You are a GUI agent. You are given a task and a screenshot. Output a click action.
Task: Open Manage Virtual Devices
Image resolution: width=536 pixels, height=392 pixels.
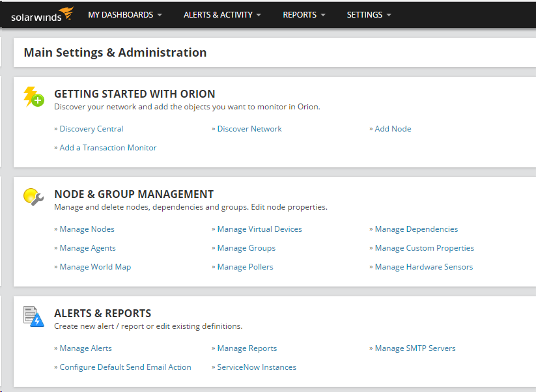(260, 229)
